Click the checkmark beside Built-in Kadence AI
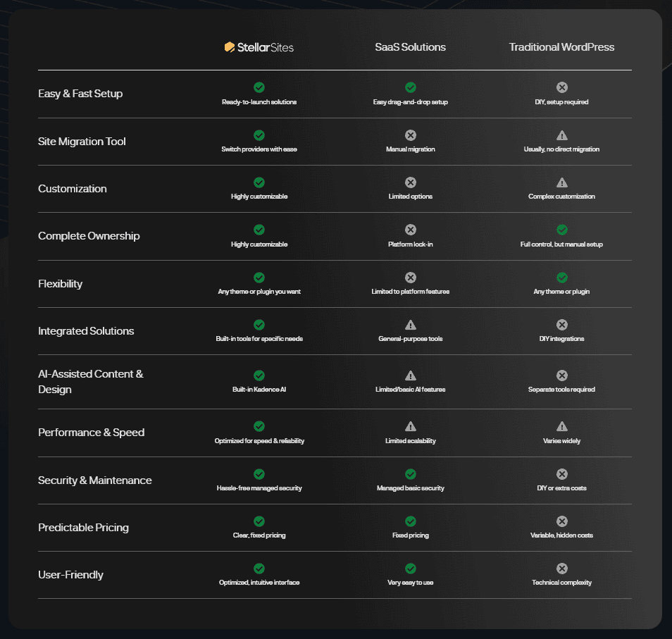Screen dimensions: 672x639 [x=259, y=376]
